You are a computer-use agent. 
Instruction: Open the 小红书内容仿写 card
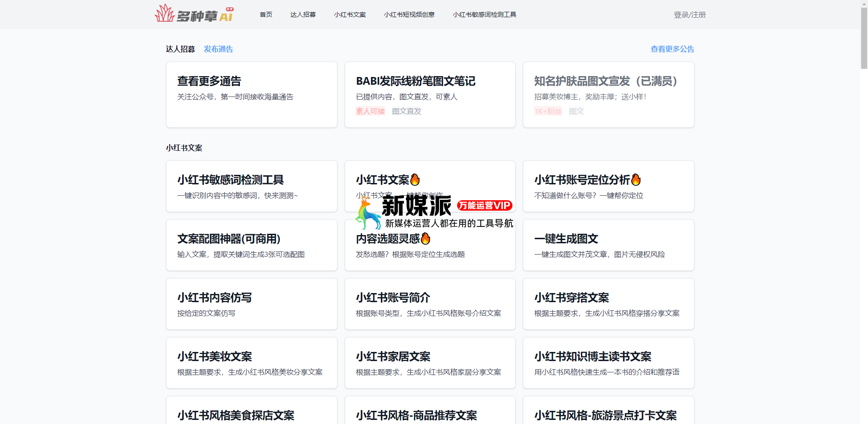click(252, 304)
